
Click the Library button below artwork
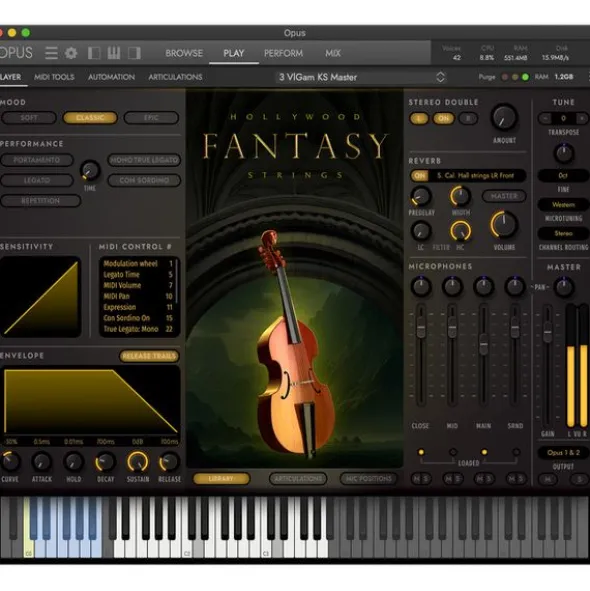tap(221, 479)
